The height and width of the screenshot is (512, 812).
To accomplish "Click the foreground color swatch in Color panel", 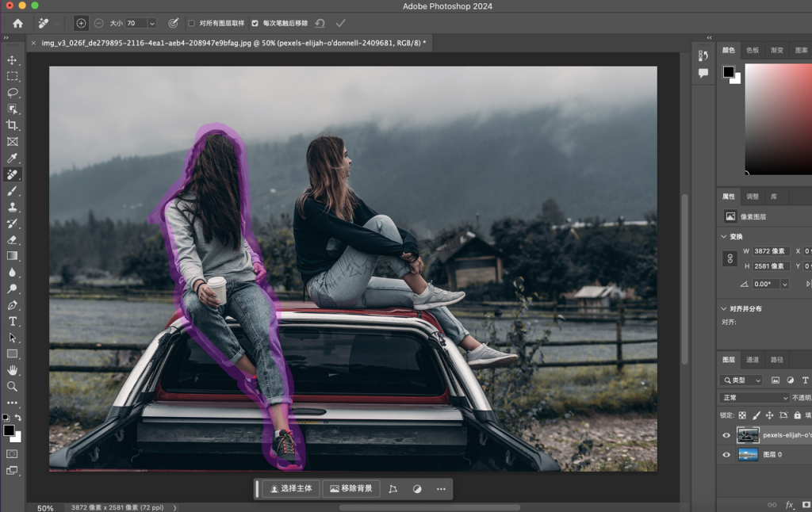I will pyautogui.click(x=729, y=72).
